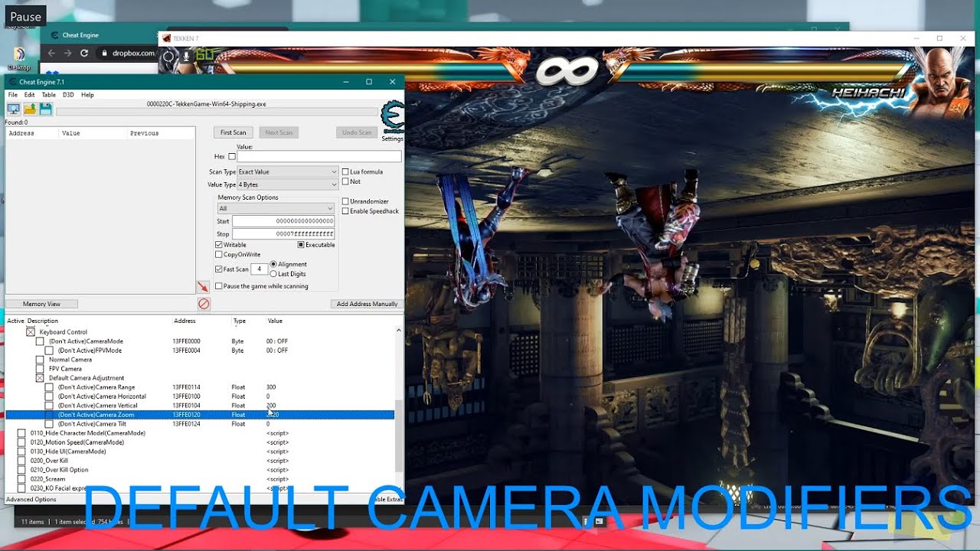The image size is (980, 551).
Task: Click the address list vertical scrollbar thumb
Action: pos(398,436)
